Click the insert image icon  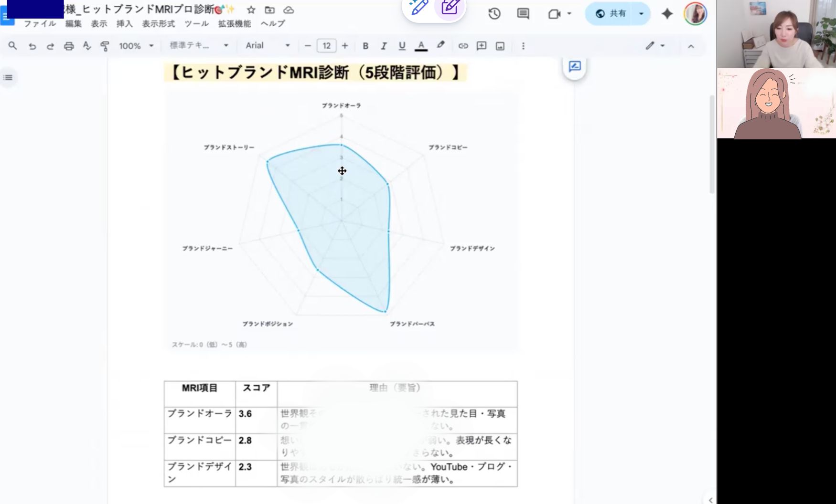pos(500,46)
